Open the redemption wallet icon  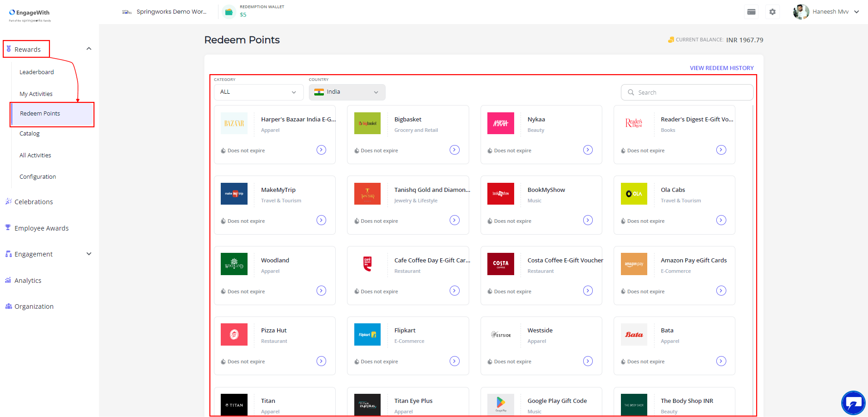[x=229, y=12]
